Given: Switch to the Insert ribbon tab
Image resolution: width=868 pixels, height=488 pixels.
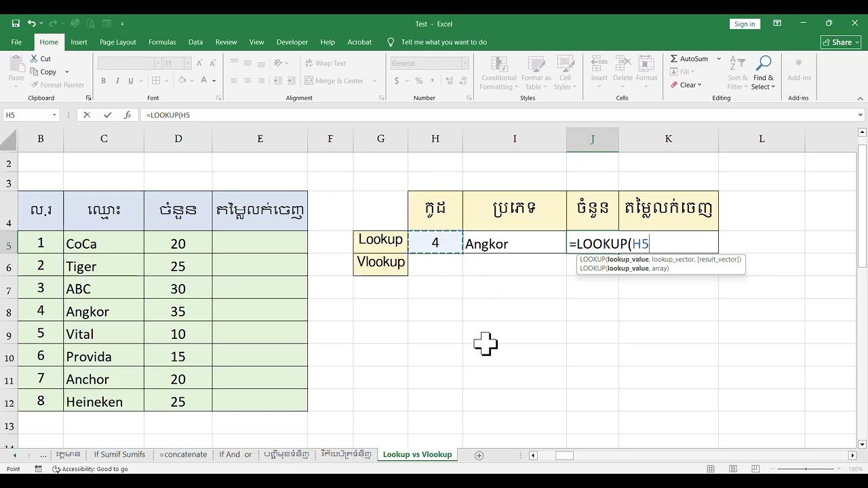Looking at the screenshot, I should (x=79, y=42).
